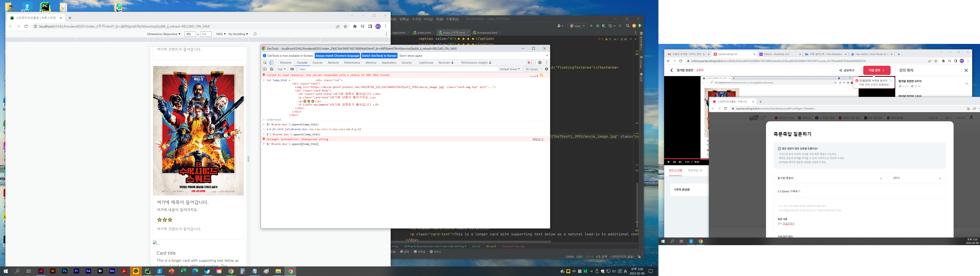Open DevTools settings gear on the tab bar
The image size is (980, 276).
point(539,62)
